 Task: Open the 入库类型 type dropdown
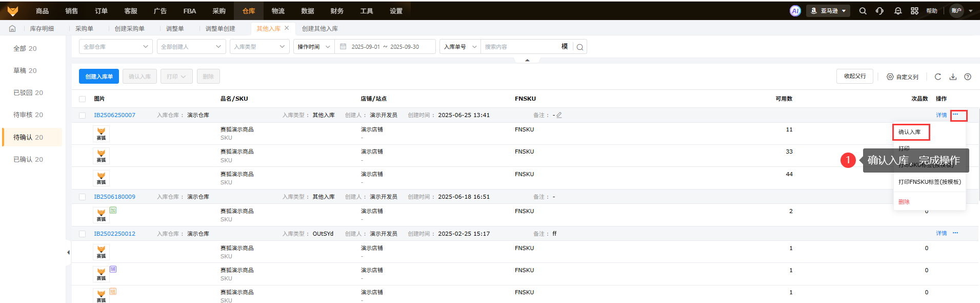point(259,47)
